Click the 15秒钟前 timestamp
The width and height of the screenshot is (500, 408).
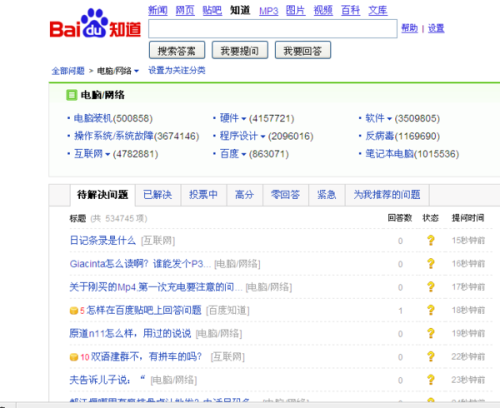pos(468,240)
